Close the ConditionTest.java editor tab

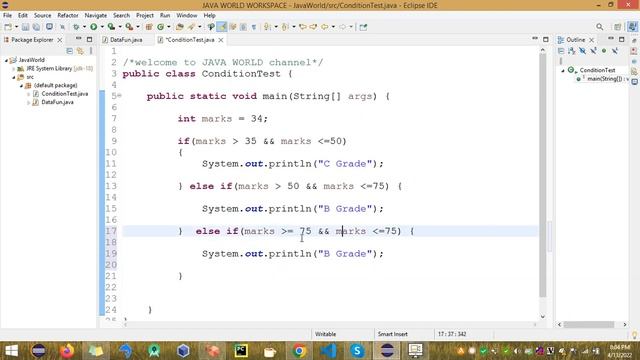pyautogui.click(x=221, y=40)
